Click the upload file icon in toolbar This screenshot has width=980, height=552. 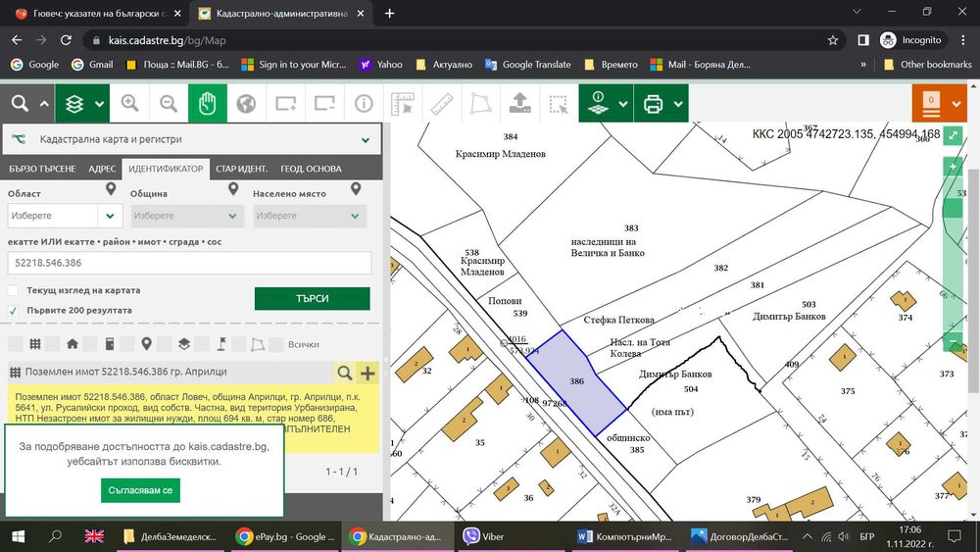[519, 104]
